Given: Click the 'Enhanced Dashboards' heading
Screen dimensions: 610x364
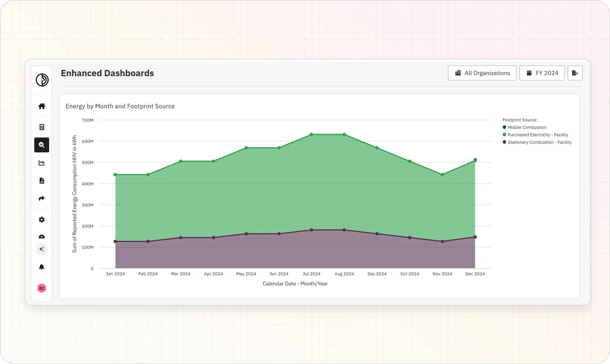Looking at the screenshot, I should pyautogui.click(x=108, y=73).
